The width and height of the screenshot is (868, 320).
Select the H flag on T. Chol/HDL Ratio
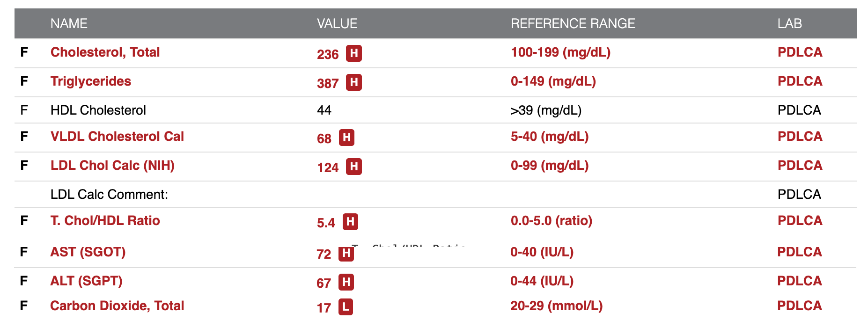pos(350,222)
